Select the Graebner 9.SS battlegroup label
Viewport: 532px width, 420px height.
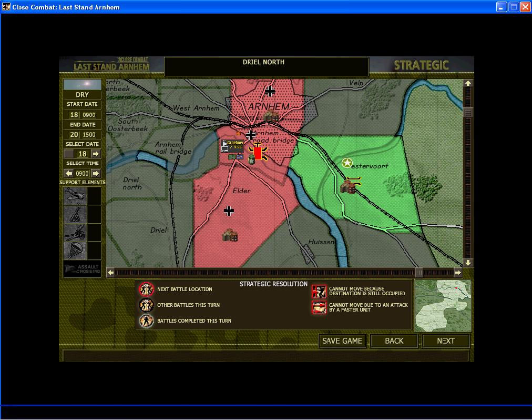click(x=232, y=145)
